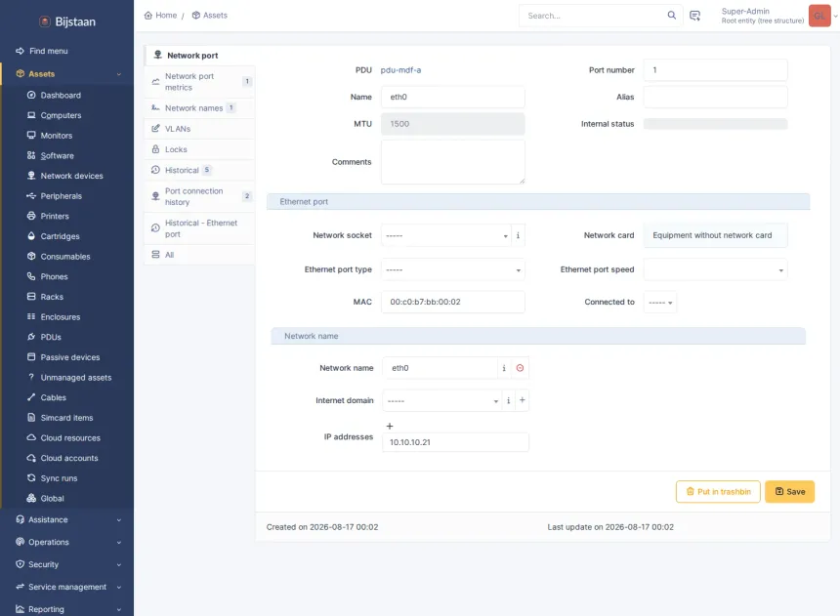Image resolution: width=840 pixels, height=616 pixels.
Task: Click info icon next to Network socket
Action: (518, 235)
